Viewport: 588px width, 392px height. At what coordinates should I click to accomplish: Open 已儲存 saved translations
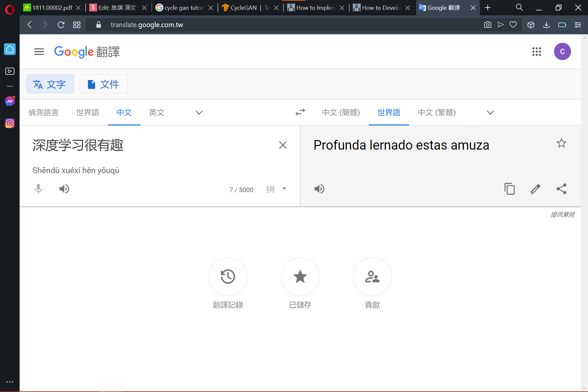(x=300, y=283)
